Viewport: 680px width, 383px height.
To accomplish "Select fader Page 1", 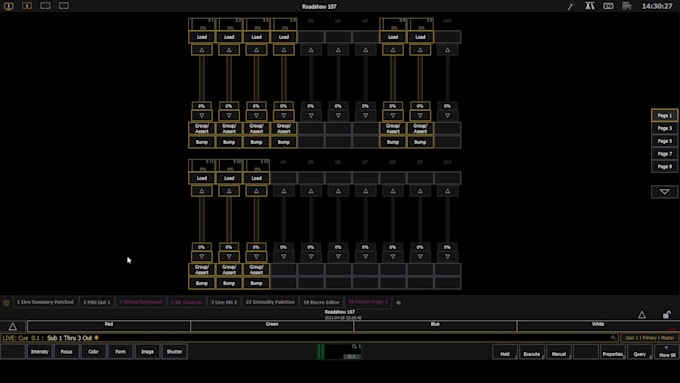I will (664, 115).
